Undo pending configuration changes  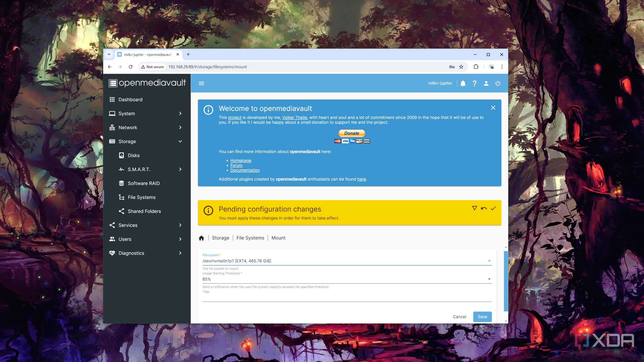(x=484, y=208)
